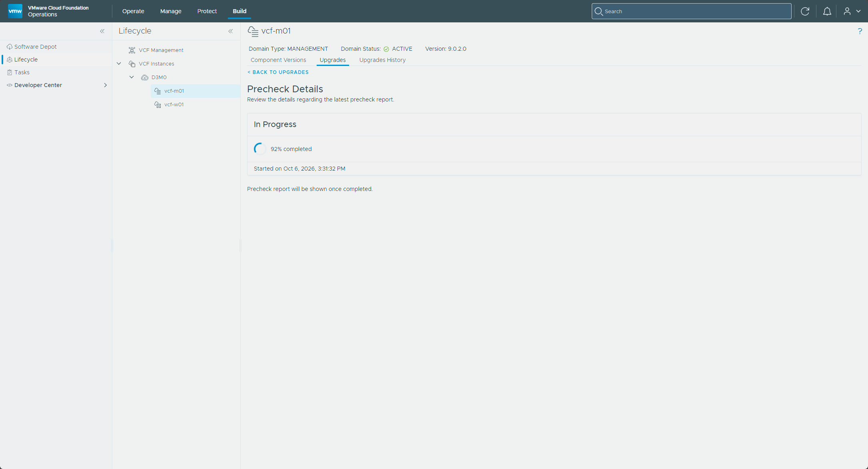Viewport: 868px width, 469px height.
Task: Collapse the VCF Instances tree node
Action: [x=119, y=64]
